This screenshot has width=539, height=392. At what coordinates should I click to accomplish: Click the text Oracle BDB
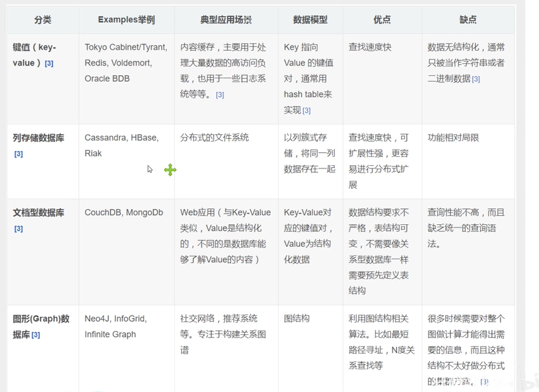click(108, 79)
